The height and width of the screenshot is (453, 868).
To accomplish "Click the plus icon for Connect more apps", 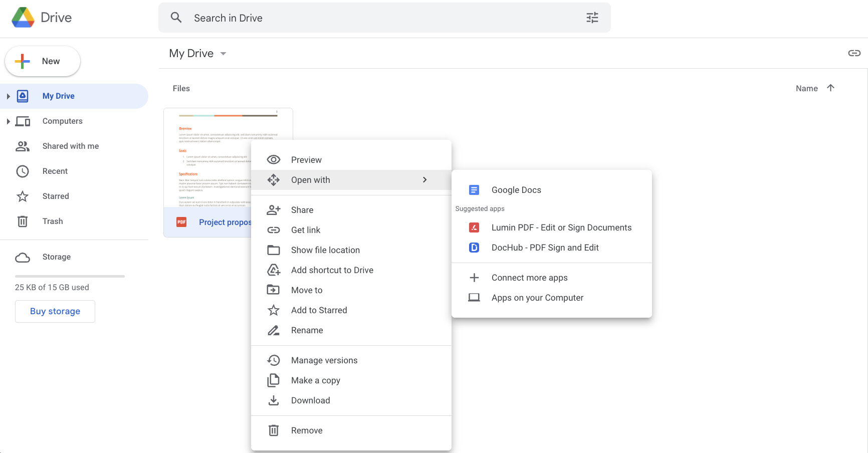I will coord(474,278).
